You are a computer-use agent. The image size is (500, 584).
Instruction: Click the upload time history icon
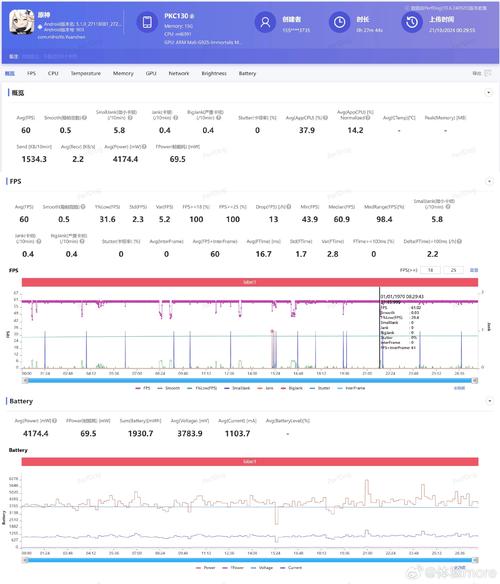(x=412, y=22)
